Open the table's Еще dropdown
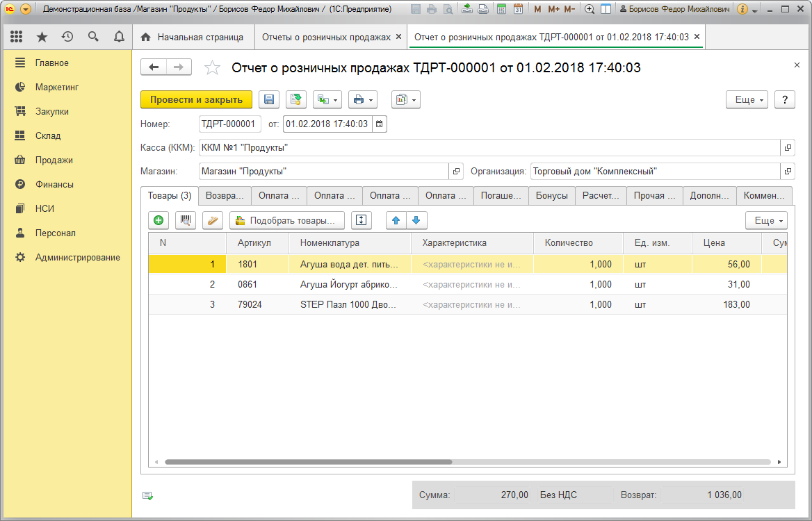The width and height of the screenshot is (812, 521). pyautogui.click(x=766, y=220)
